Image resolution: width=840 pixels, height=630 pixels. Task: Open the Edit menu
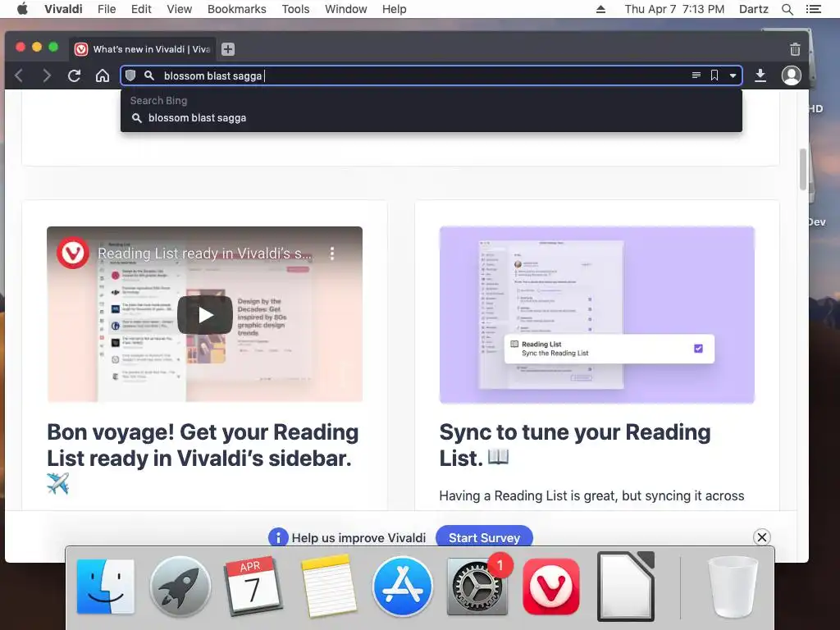click(141, 9)
